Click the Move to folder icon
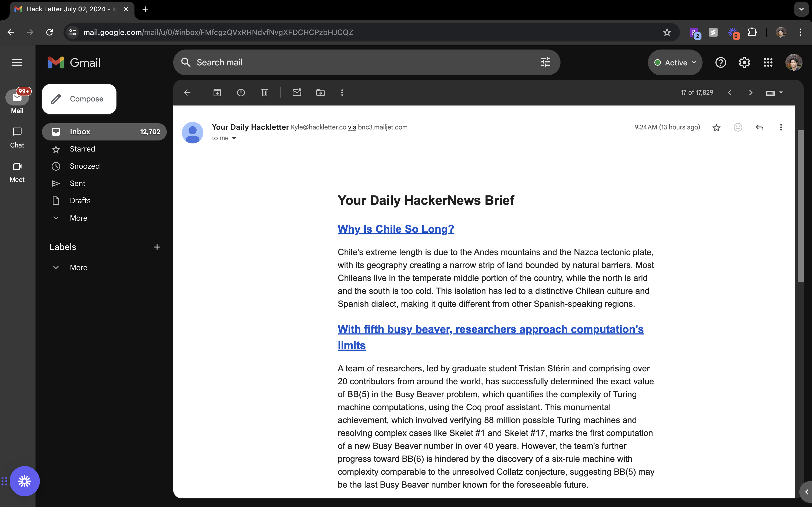The width and height of the screenshot is (812, 507). (320, 93)
